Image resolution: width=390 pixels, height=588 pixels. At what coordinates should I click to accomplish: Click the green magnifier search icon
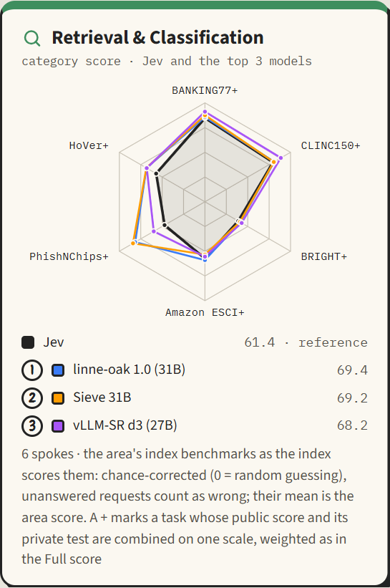32,38
